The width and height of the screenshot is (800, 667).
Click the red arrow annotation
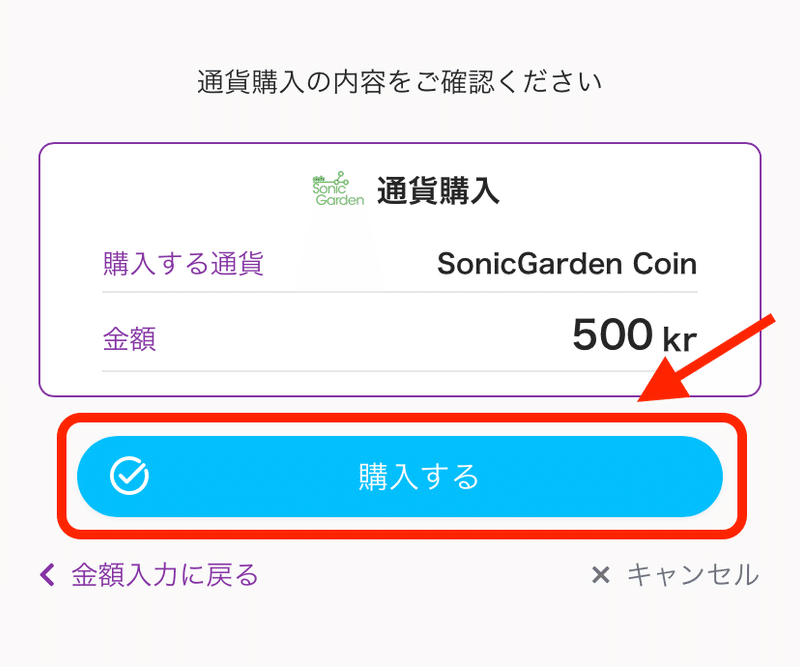coord(707,359)
